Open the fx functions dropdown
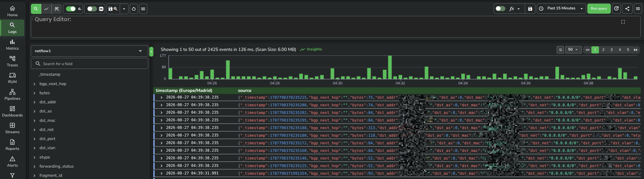The image size is (644, 179). click(514, 9)
